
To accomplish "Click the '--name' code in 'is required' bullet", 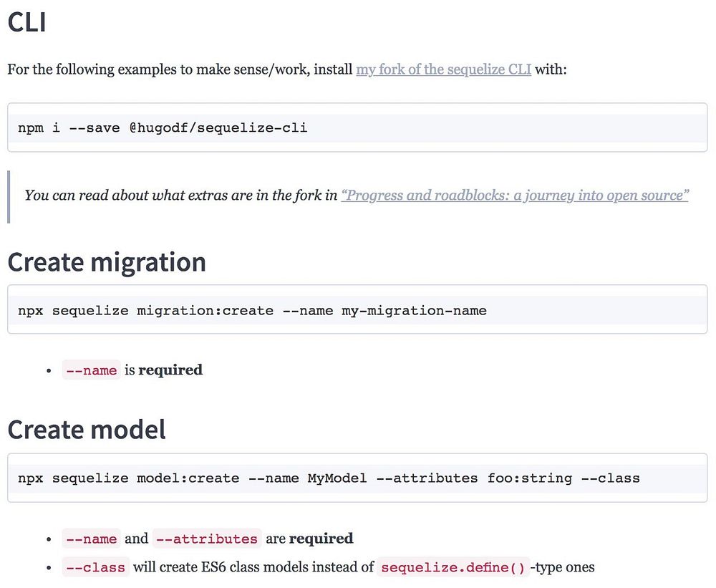I will tap(92, 370).
